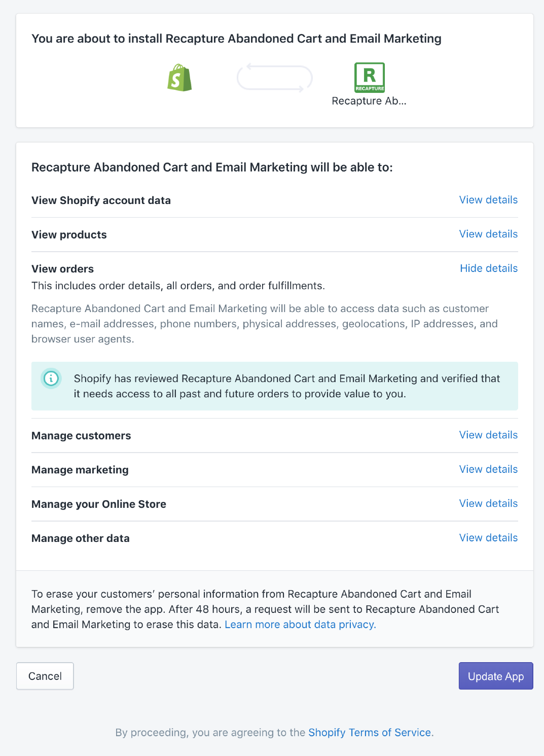Click the View orders permission heading

pyautogui.click(x=63, y=269)
